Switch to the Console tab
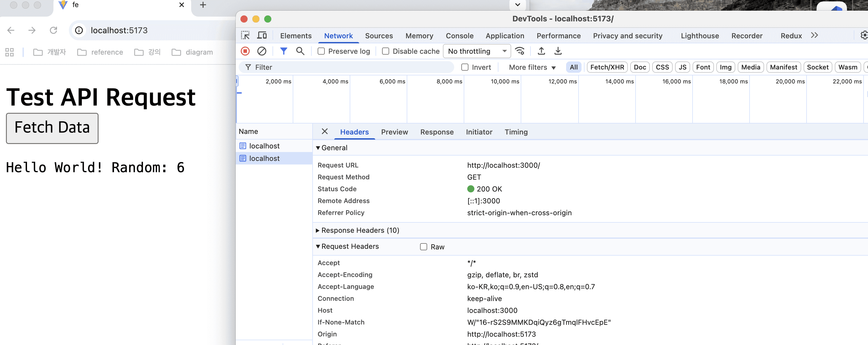Screen dimensions: 868x345 (x=459, y=36)
